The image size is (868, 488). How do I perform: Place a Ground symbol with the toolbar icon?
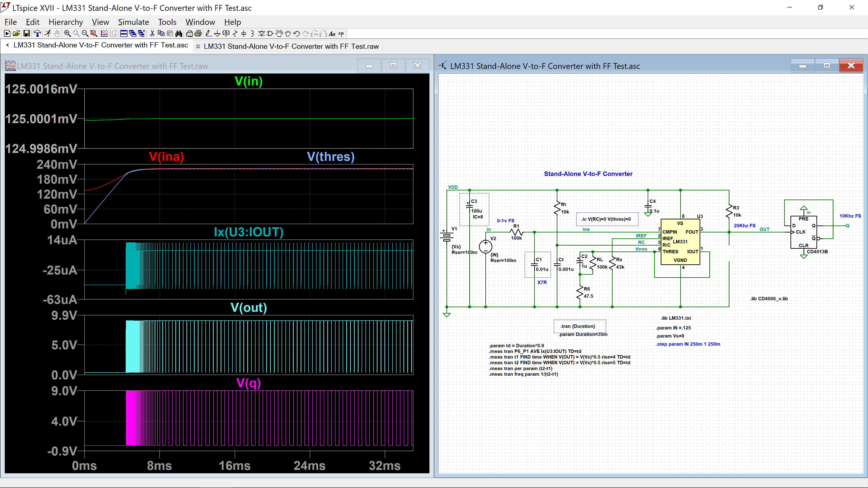tap(217, 34)
